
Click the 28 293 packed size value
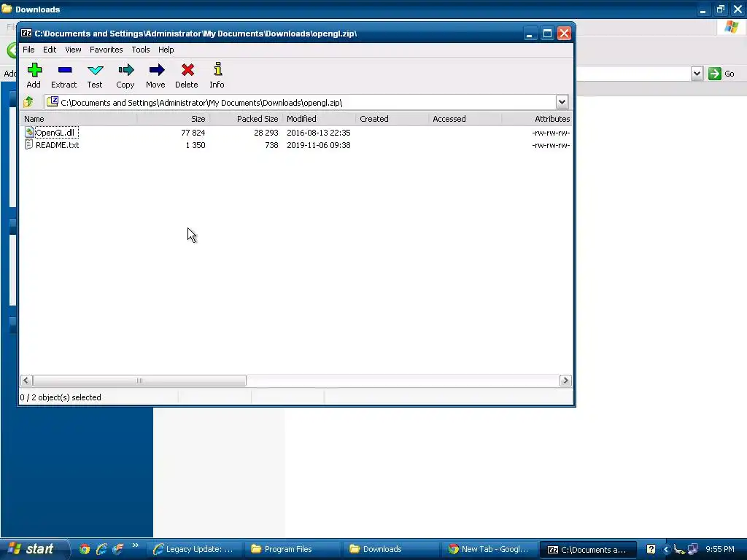coord(266,133)
